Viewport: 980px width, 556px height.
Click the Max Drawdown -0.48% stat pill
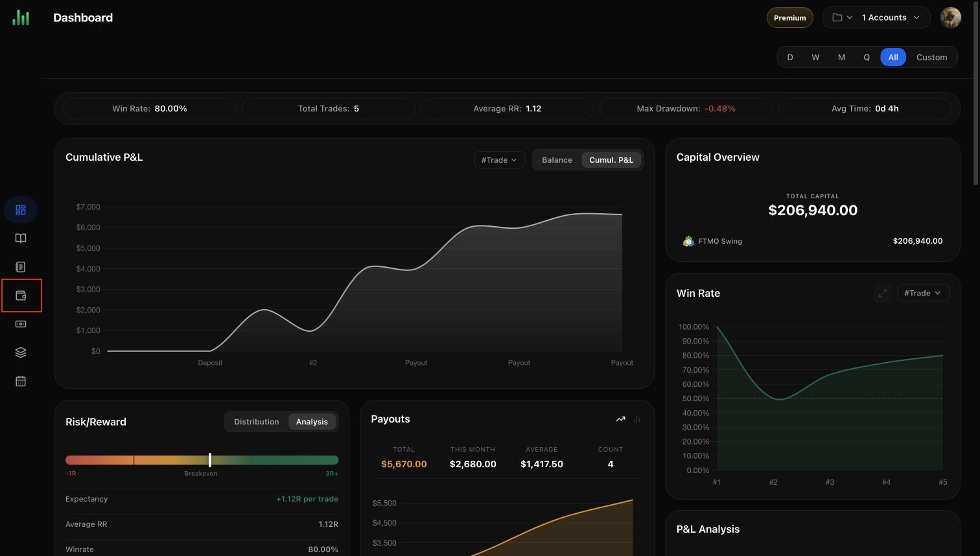point(686,109)
